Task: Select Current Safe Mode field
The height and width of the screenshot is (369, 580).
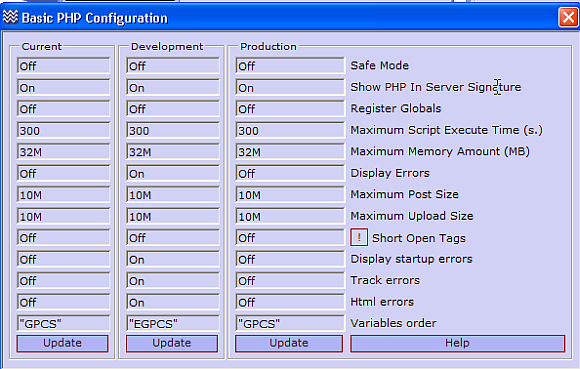Action: click(63, 66)
